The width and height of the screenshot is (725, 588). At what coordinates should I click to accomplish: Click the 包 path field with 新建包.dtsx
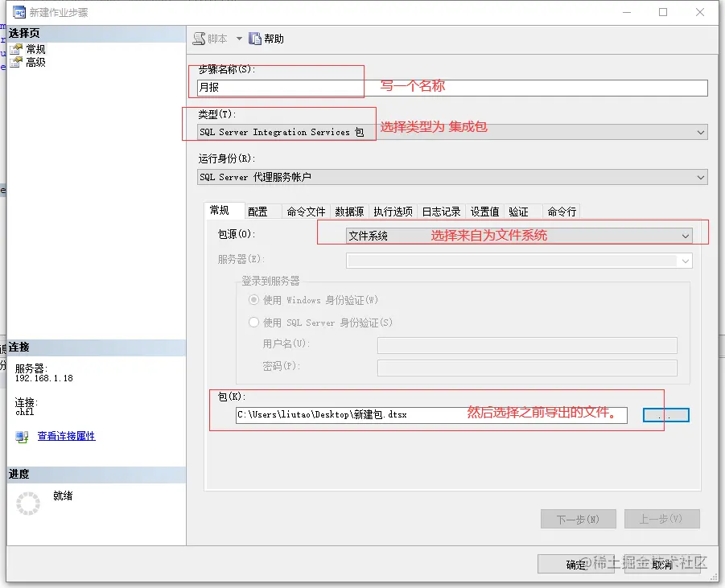431,415
